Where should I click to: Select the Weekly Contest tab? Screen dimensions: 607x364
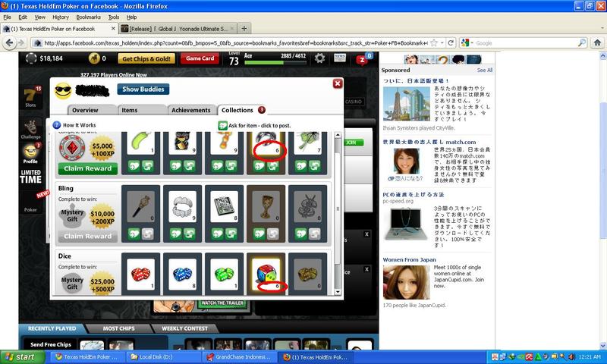(184, 328)
